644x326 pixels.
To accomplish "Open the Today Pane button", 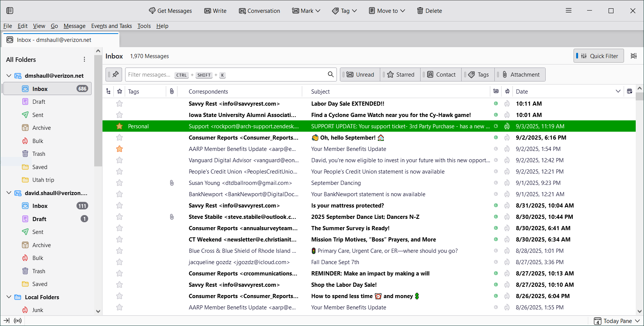I will coord(617,321).
